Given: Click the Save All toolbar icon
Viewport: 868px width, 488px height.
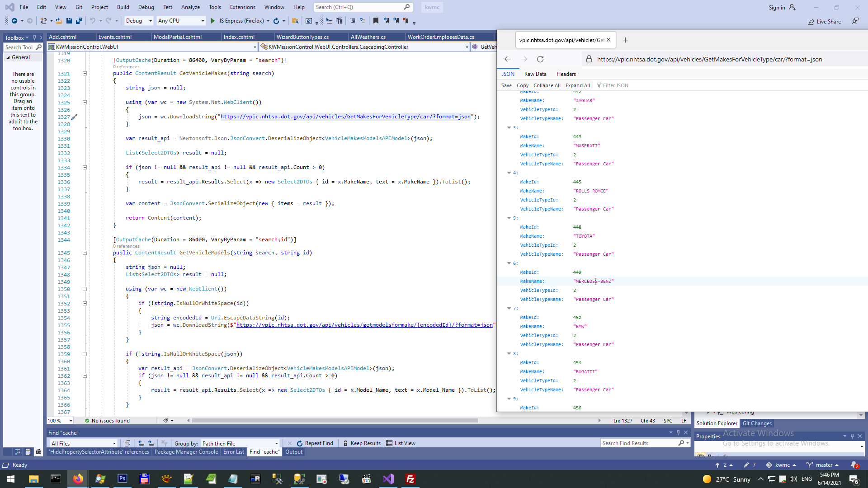Looking at the screenshot, I should click(79, 21).
